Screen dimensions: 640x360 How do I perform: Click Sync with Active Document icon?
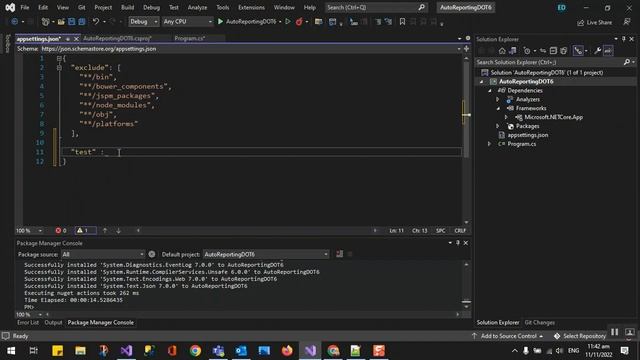click(x=542, y=51)
